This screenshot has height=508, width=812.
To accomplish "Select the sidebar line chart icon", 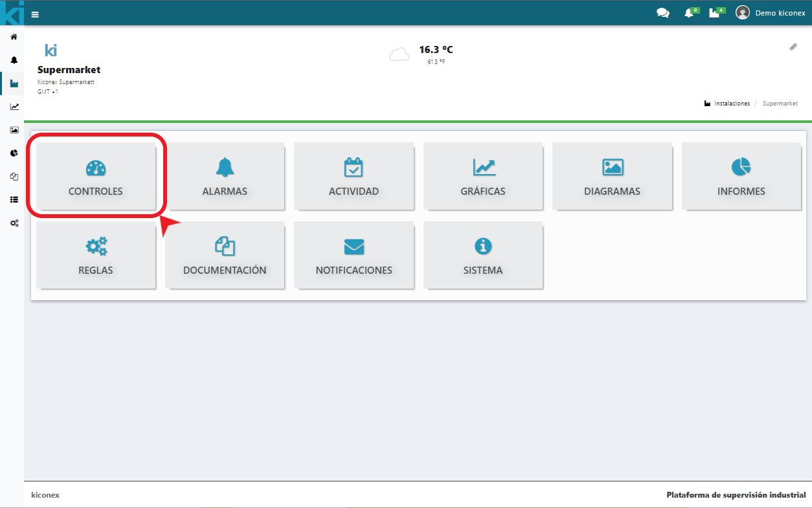I will coord(14,107).
